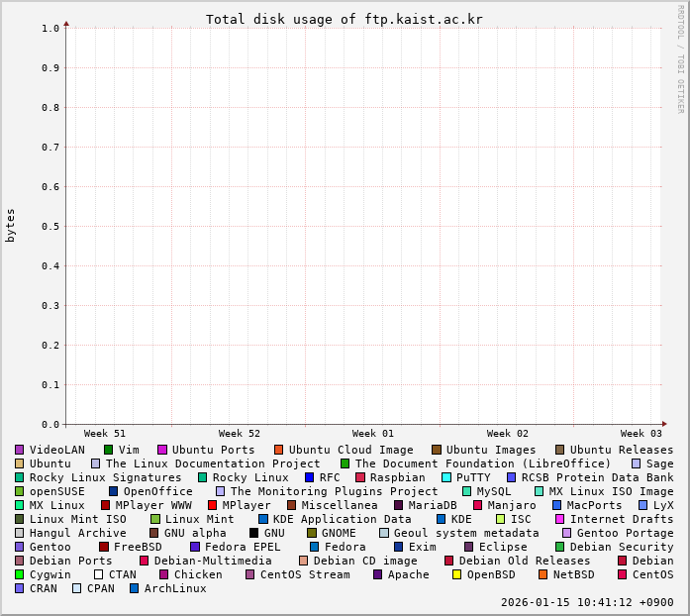The width and height of the screenshot is (690, 616).
Task: Click the Cygwin bright green swatch
Action: pos(19,574)
